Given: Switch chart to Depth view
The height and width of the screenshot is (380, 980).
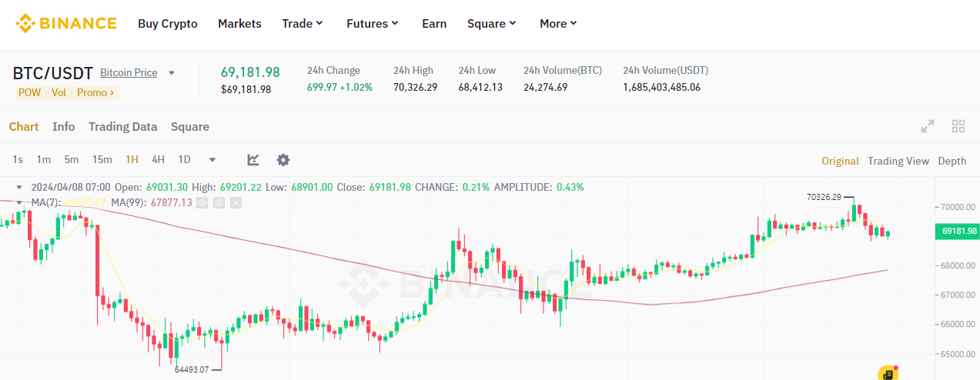Looking at the screenshot, I should [952, 161].
